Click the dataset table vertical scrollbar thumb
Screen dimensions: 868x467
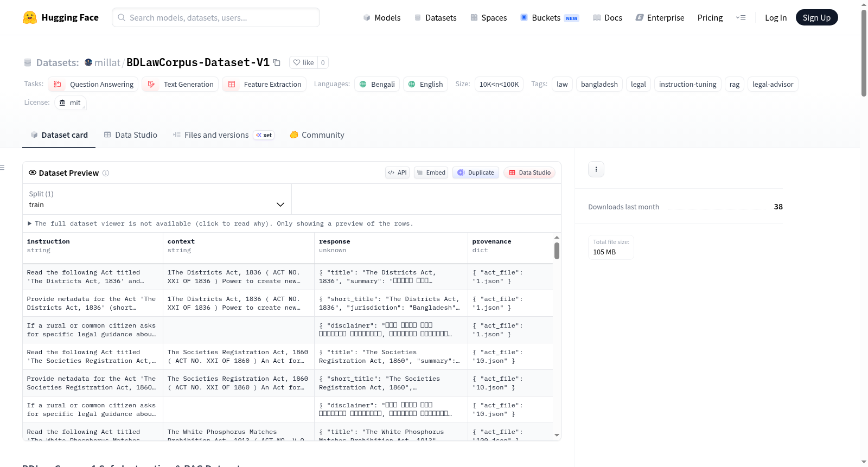[x=557, y=251]
